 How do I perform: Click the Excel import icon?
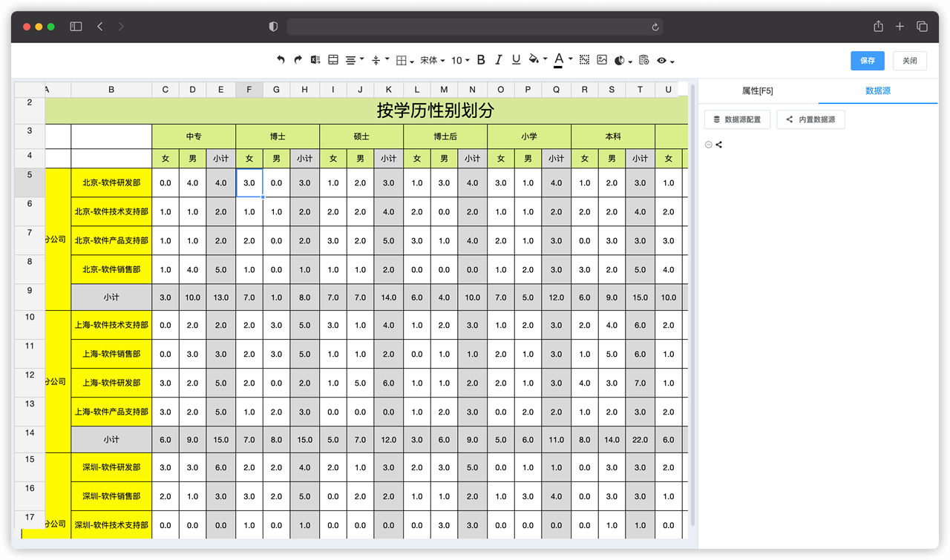coord(315,60)
